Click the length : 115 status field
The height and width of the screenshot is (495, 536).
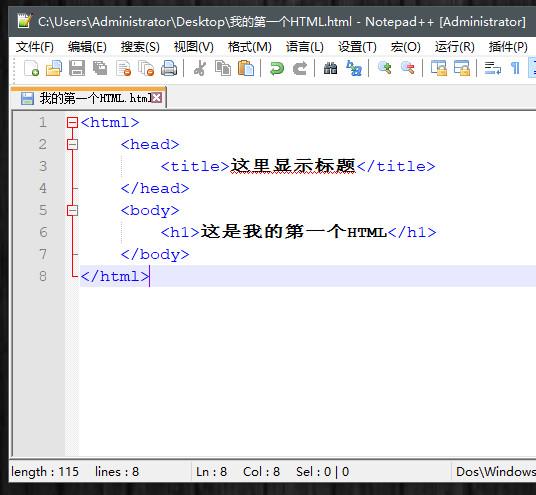click(x=45, y=472)
